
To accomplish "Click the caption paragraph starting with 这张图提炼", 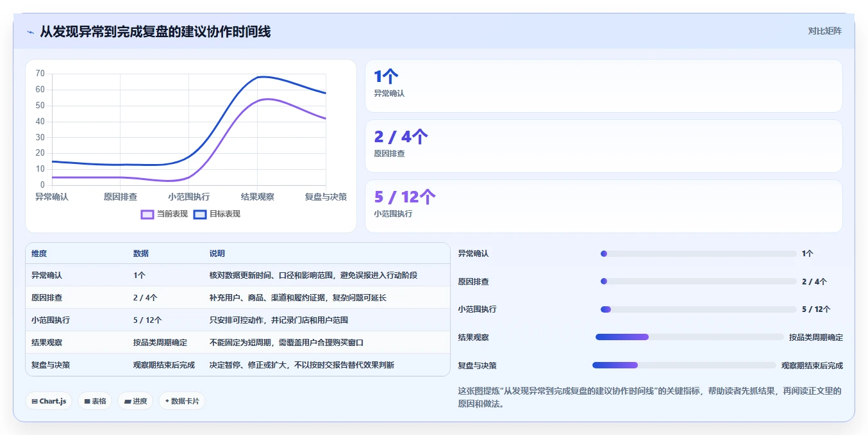I will point(649,397).
